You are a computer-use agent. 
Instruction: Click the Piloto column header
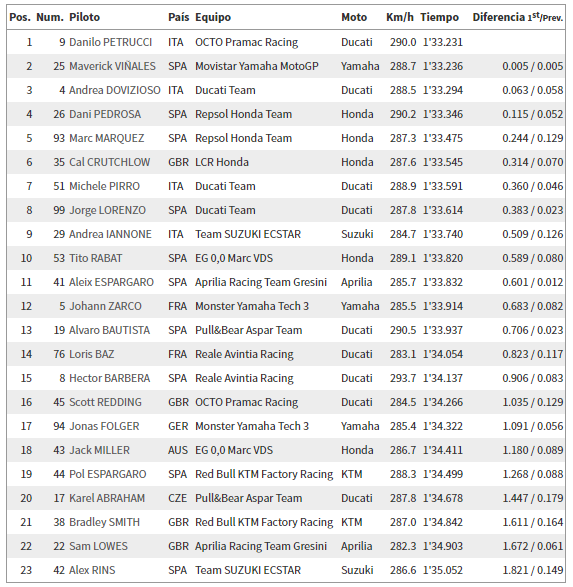[85, 17]
